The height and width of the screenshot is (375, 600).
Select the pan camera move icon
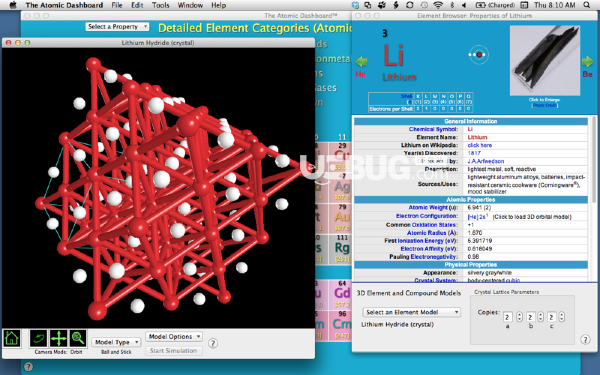58,338
